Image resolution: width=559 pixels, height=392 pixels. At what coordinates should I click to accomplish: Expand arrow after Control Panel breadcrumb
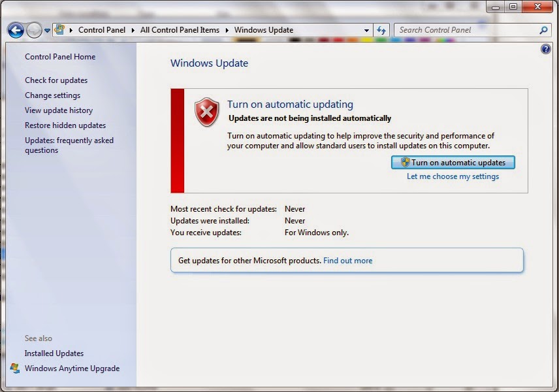click(x=133, y=30)
